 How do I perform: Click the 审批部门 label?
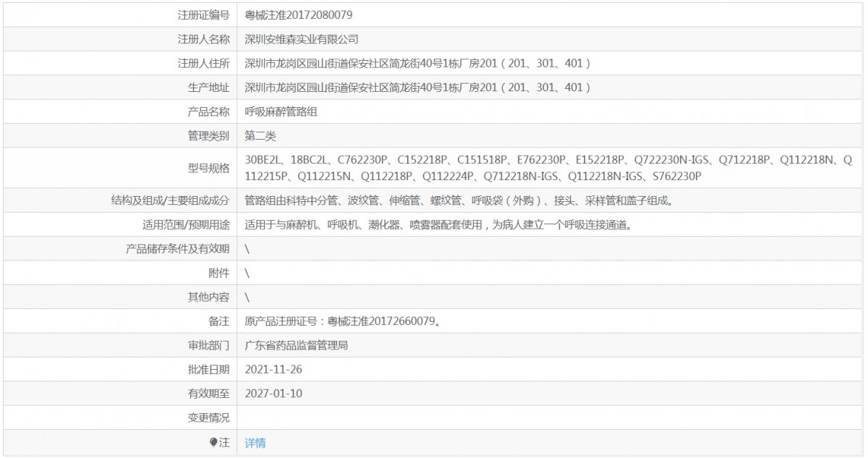(209, 345)
